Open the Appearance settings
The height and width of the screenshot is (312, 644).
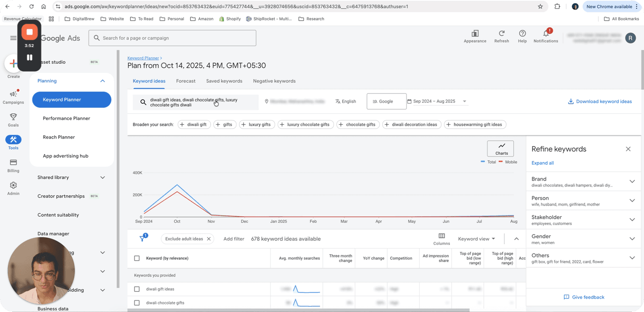[475, 37]
